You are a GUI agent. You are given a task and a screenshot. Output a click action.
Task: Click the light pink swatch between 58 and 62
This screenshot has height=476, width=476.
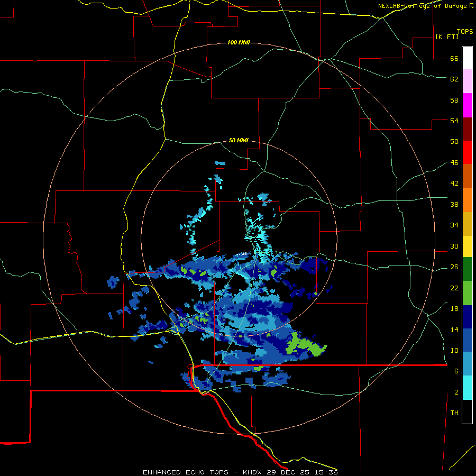pos(467,81)
